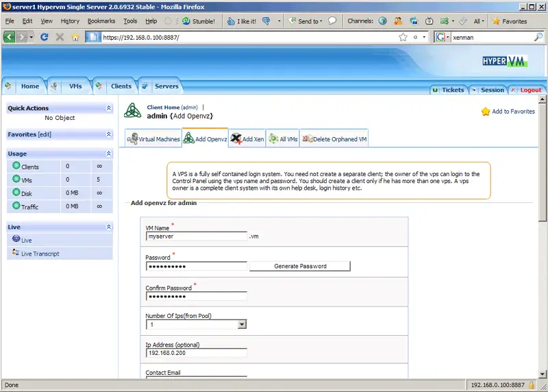
Task: Stop loading with the X toolbar icon
Action: tap(60, 37)
